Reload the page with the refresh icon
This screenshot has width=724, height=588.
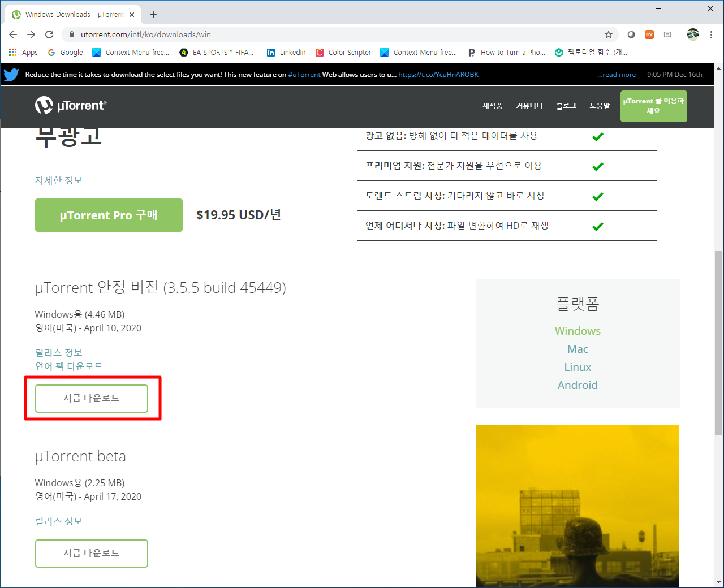pos(49,34)
